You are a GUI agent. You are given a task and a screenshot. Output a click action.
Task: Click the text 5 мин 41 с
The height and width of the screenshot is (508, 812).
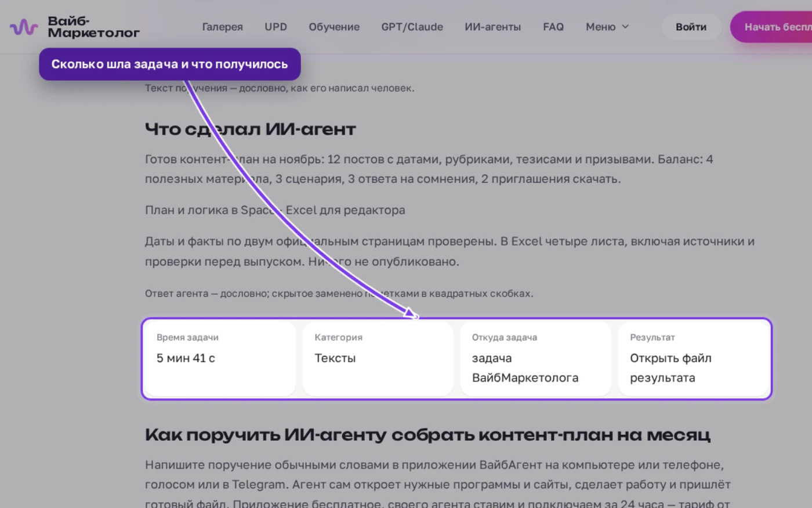coord(186,358)
